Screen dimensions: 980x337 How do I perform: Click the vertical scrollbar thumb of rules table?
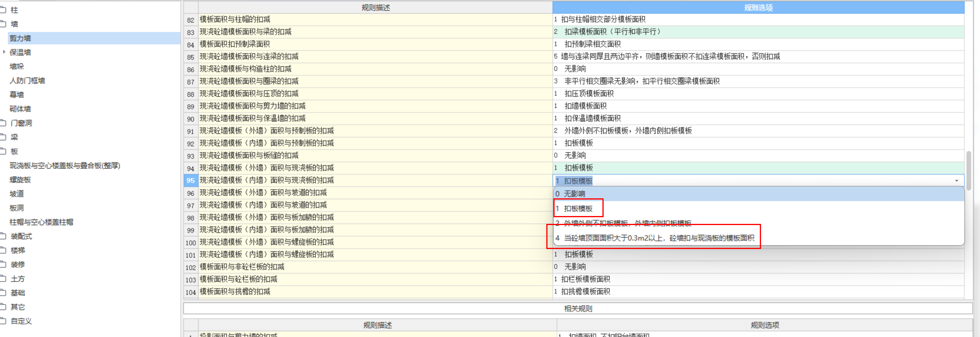(969, 171)
